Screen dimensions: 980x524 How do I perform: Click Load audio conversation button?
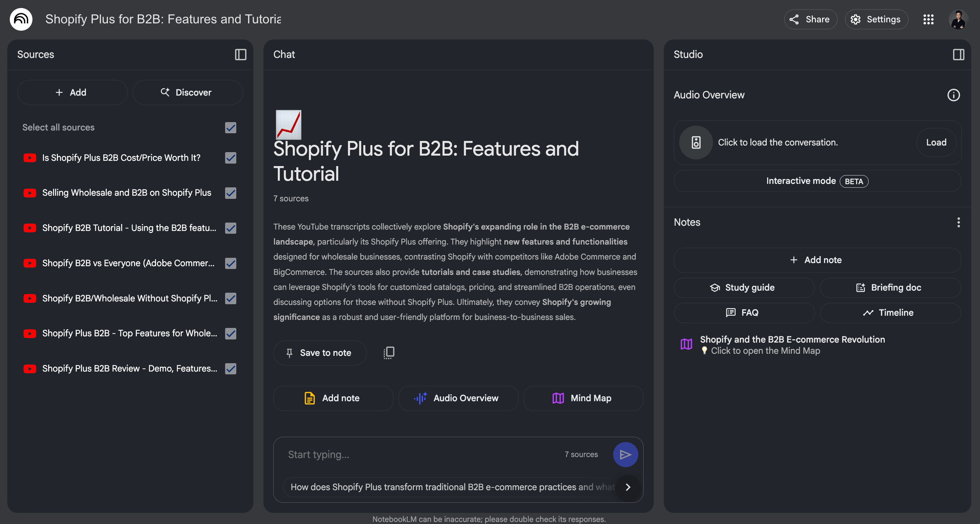(936, 143)
